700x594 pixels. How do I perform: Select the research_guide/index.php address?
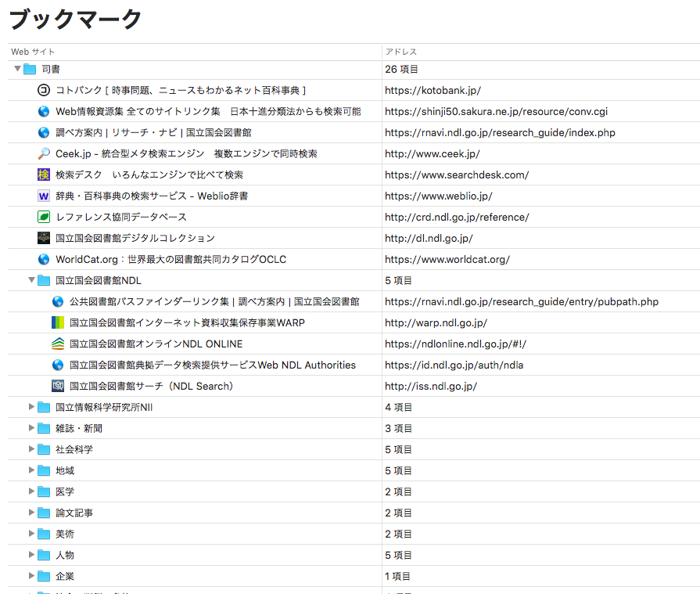[x=500, y=132]
